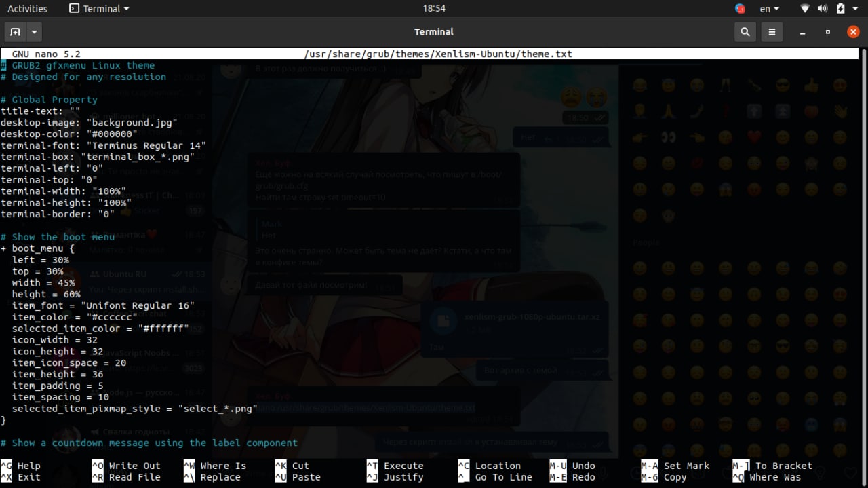Click the ^Q Where Was shortcut

click(767, 477)
